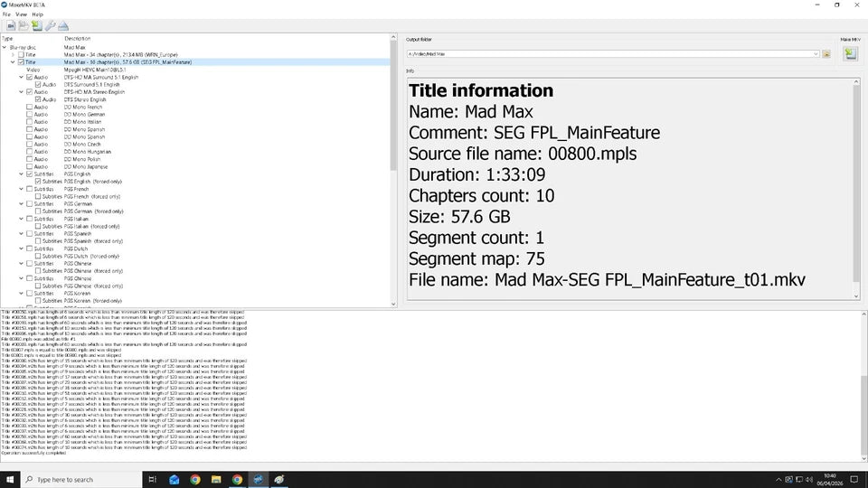Open the View menu
The width and height of the screenshot is (868, 488).
pyautogui.click(x=21, y=14)
